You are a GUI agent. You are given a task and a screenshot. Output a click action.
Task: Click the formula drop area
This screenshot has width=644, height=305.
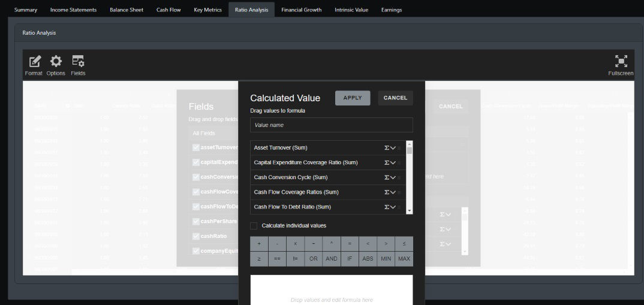pyautogui.click(x=332, y=291)
